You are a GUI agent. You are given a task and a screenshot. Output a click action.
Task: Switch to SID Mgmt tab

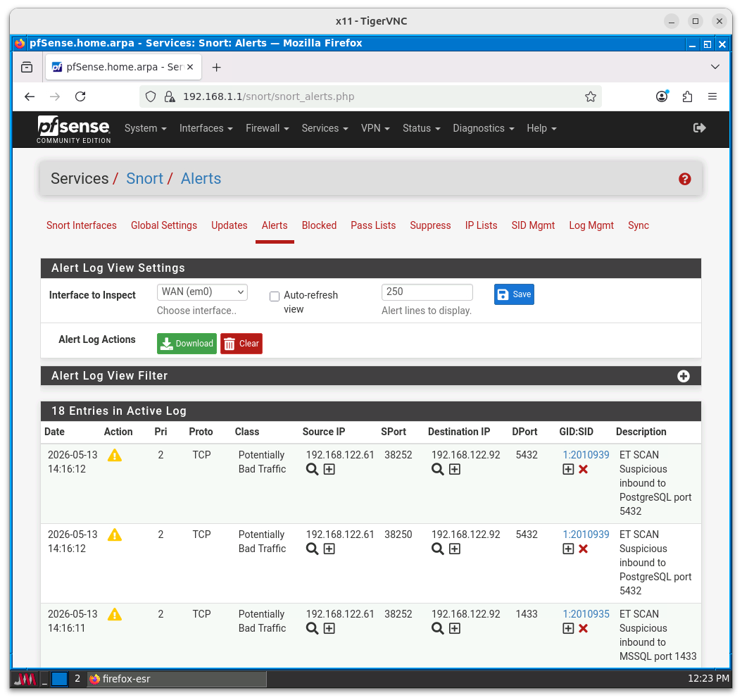[533, 225]
